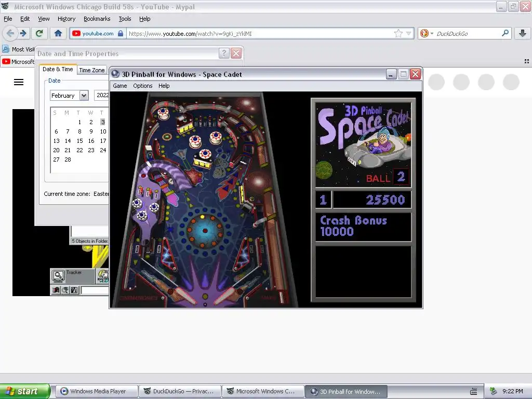
Task: Open the Pinball Game menu
Action: (120, 86)
